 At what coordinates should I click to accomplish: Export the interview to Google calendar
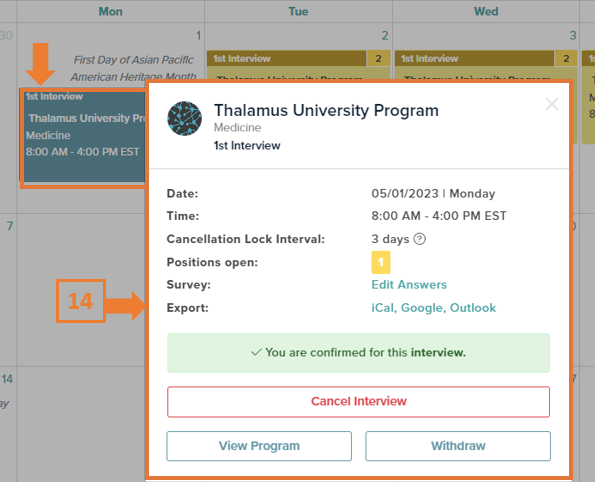[423, 308]
